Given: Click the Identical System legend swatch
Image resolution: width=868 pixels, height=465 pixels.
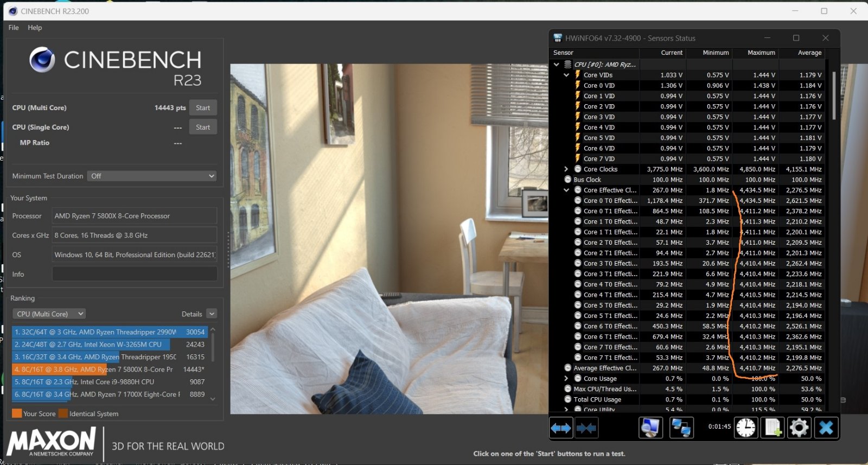Looking at the screenshot, I should [63, 413].
